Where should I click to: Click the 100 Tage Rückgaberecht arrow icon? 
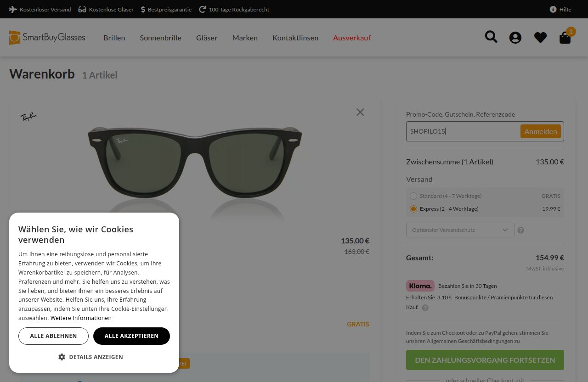tap(203, 9)
